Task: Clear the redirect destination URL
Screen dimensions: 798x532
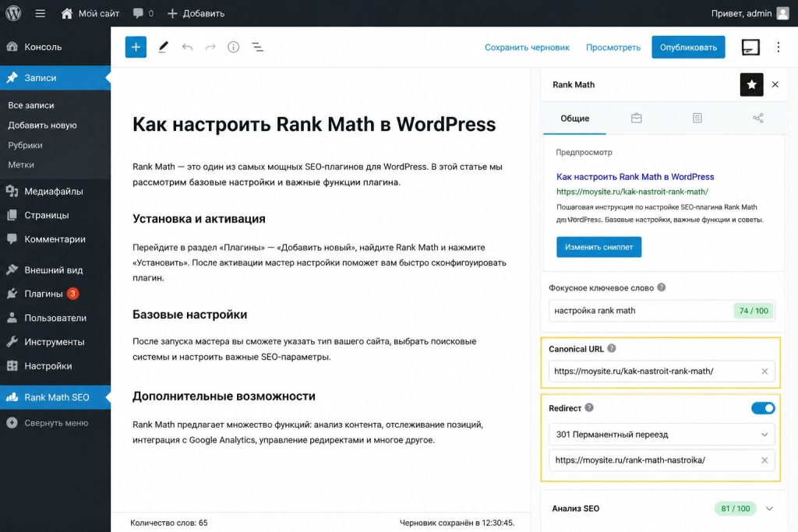Action: pos(764,460)
